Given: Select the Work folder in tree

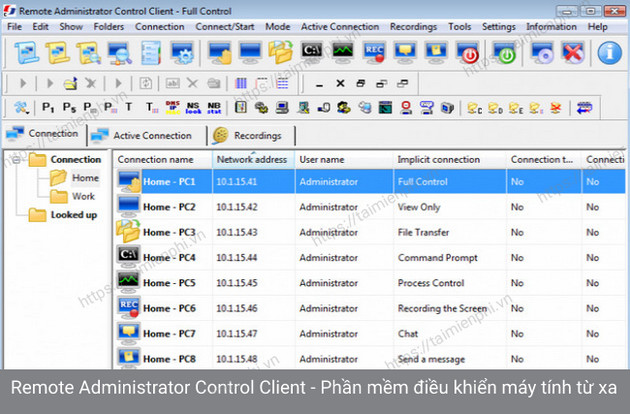Looking at the screenshot, I should click(x=83, y=196).
